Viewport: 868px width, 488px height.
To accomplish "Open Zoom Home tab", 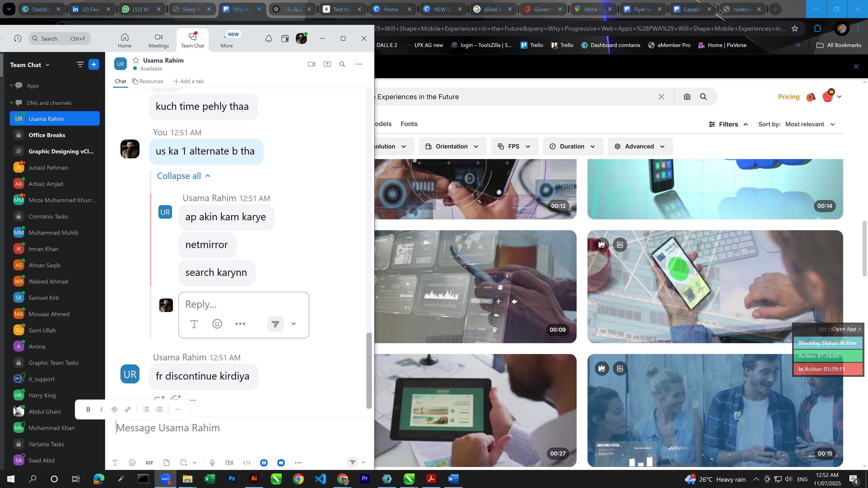I will pos(125,40).
